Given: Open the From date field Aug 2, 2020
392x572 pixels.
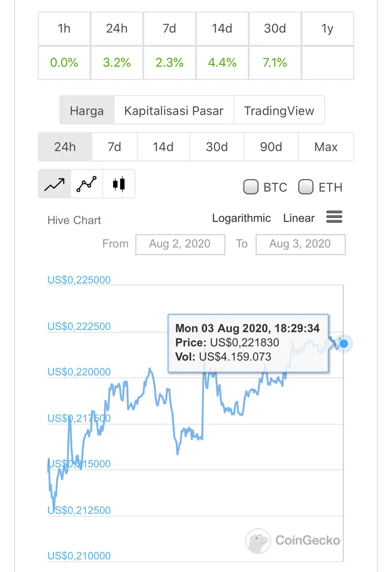Looking at the screenshot, I should 180,244.
